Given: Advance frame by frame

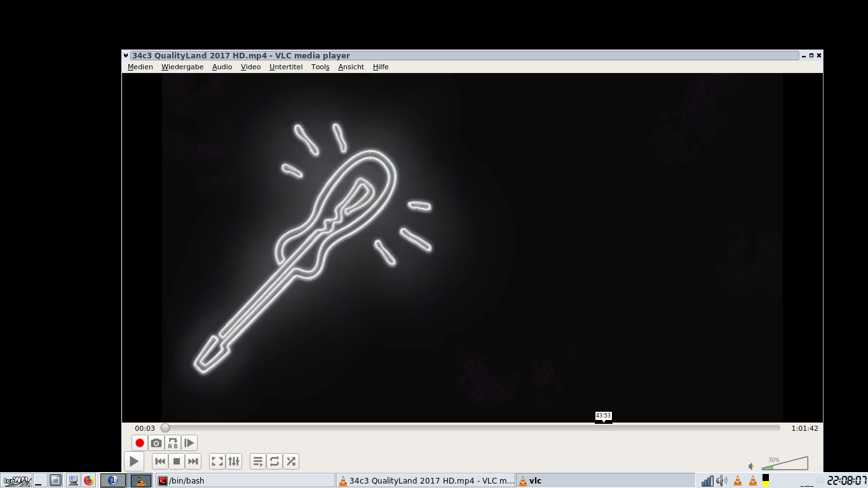Looking at the screenshot, I should [x=189, y=443].
